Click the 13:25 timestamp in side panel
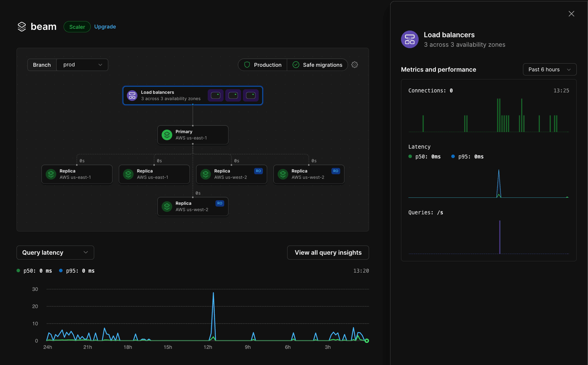This screenshot has height=365, width=588. 561,91
